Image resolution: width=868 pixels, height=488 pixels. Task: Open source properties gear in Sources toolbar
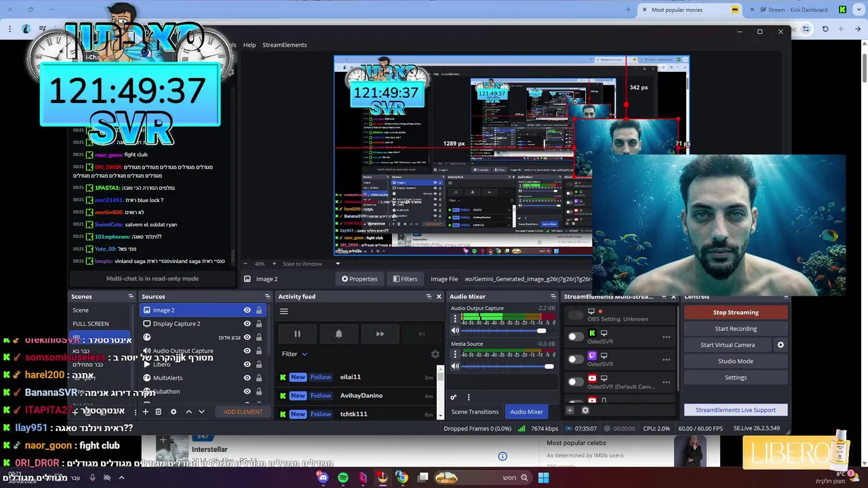pyautogui.click(x=174, y=411)
